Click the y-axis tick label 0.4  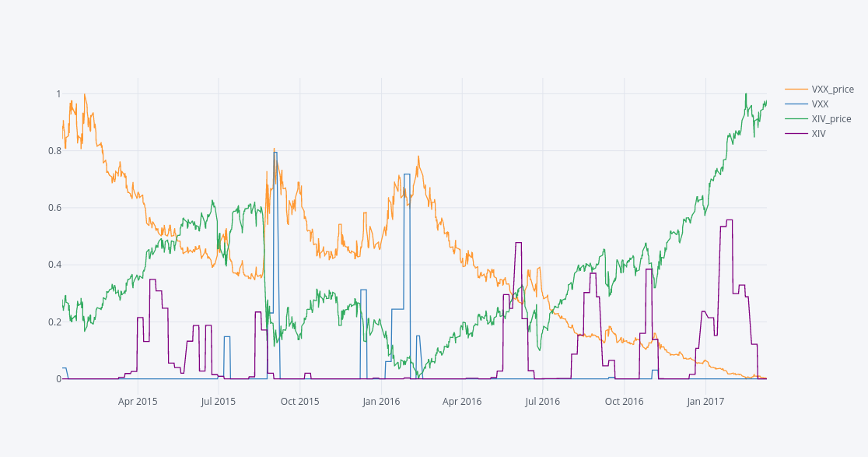pyautogui.click(x=54, y=265)
